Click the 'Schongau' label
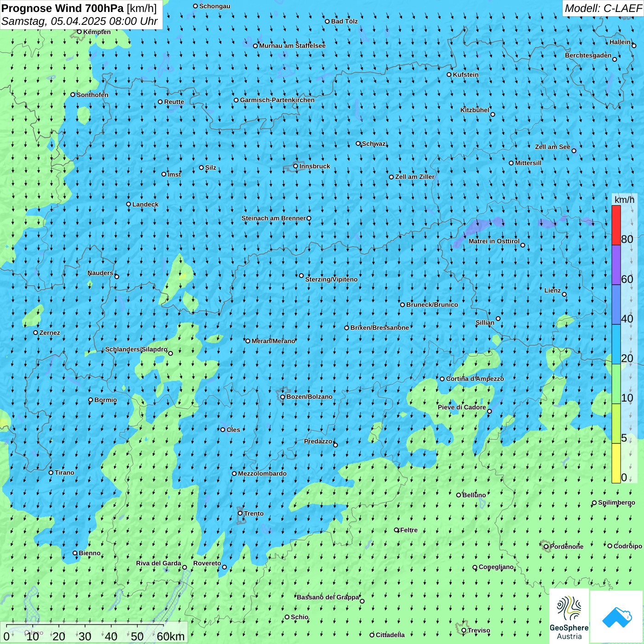 215,6
